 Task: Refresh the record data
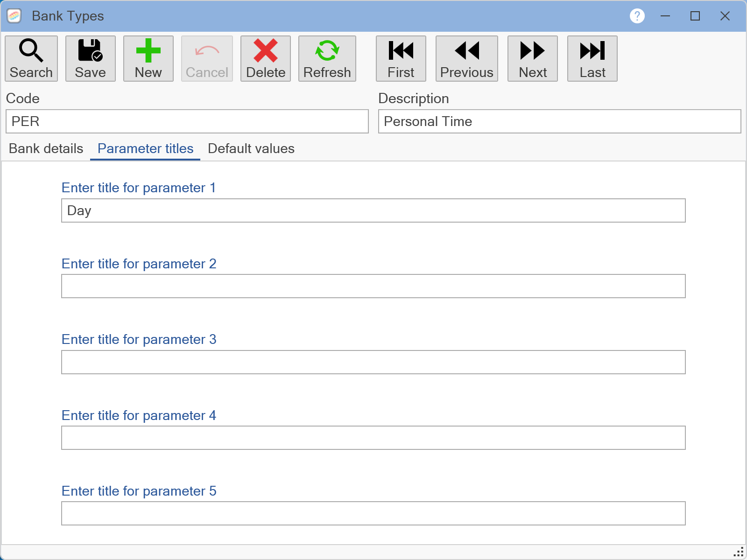pos(327,59)
